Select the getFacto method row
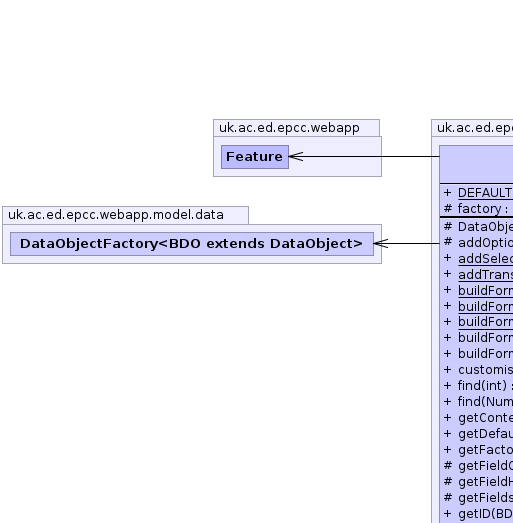513x523 pixels. tap(478, 450)
